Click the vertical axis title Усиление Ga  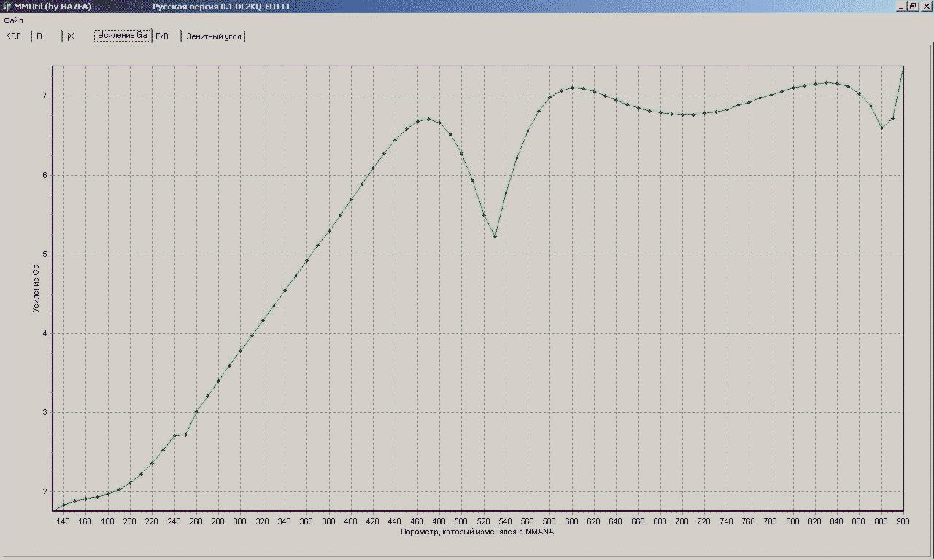[x=36, y=289]
